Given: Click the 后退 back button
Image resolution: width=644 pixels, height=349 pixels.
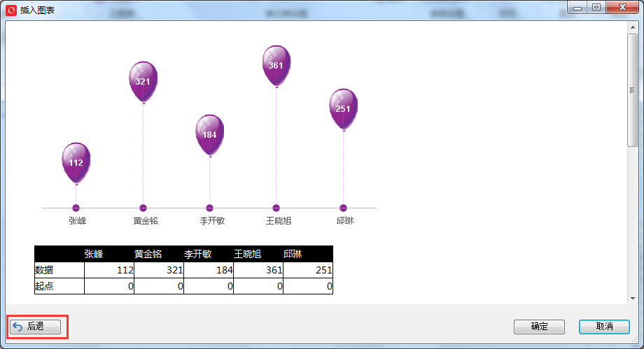Looking at the screenshot, I should (35, 327).
